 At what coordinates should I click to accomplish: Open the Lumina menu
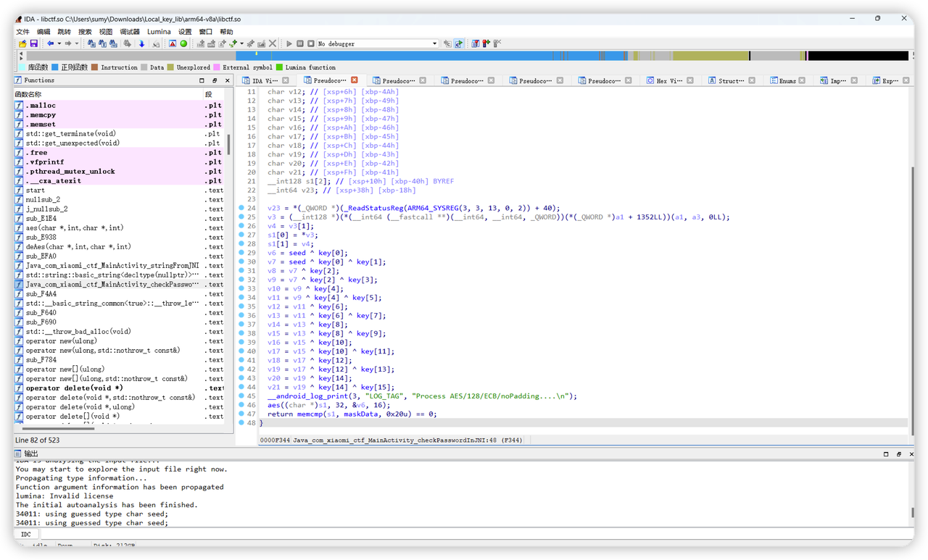coord(159,32)
